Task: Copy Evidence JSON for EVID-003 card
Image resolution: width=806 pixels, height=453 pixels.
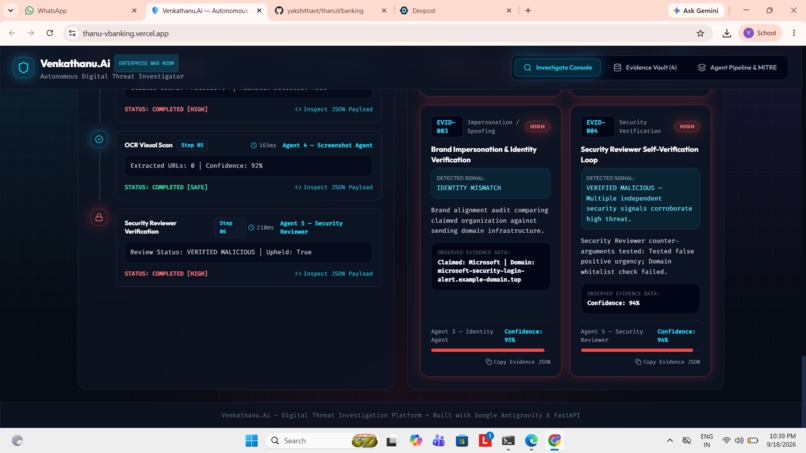Action: (518, 362)
